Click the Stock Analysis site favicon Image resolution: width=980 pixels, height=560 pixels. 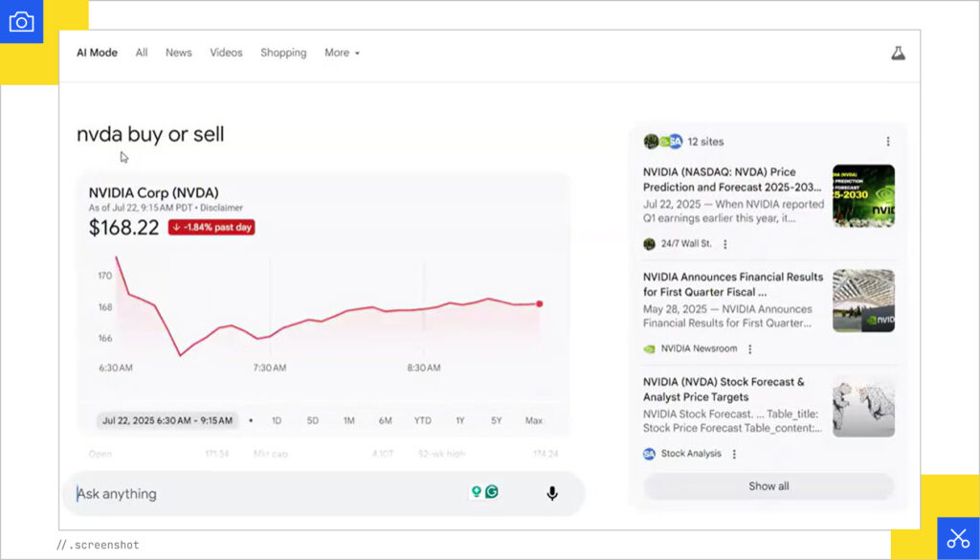651,454
